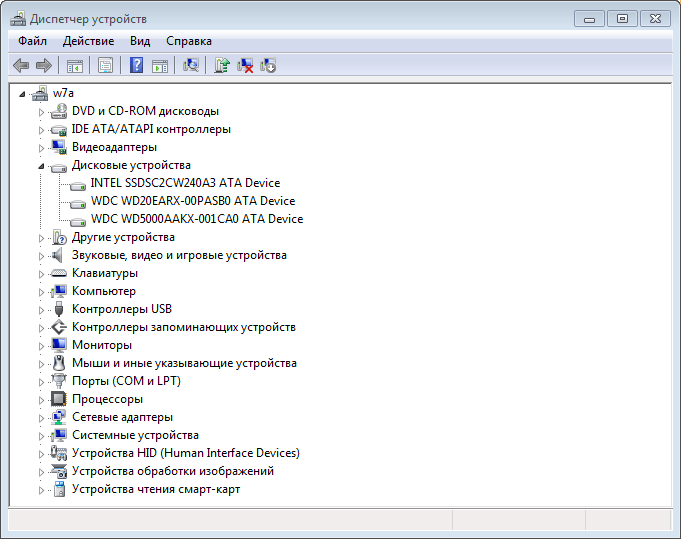Viewport: 681px width, 539px height.
Task: Select the w7a computer name
Action: (x=63, y=93)
